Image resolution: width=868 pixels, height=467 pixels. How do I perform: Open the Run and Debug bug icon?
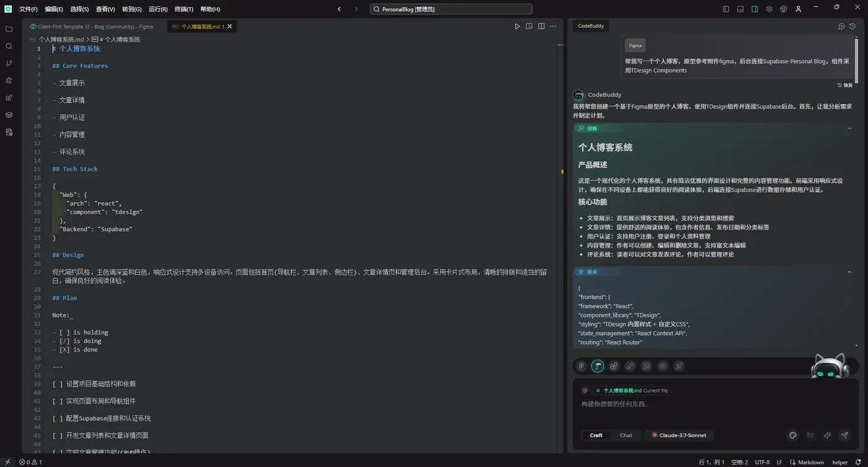click(9, 81)
